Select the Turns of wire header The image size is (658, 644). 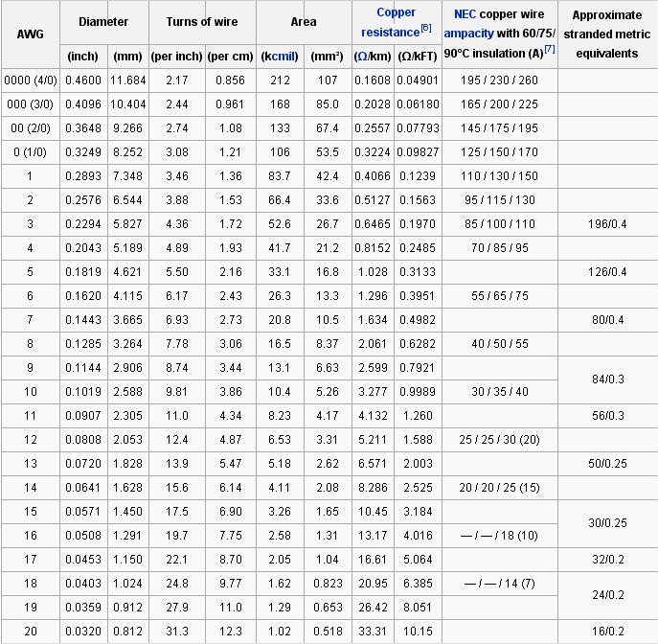(x=202, y=22)
